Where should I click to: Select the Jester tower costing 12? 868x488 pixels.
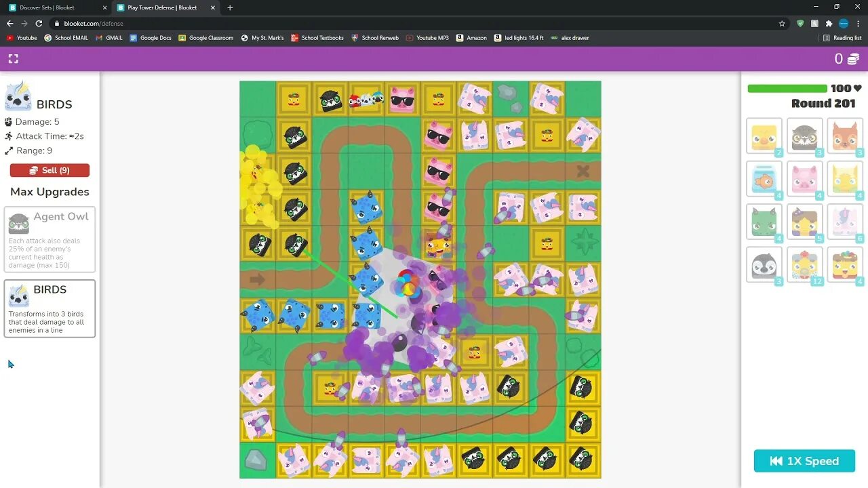pos(805,265)
